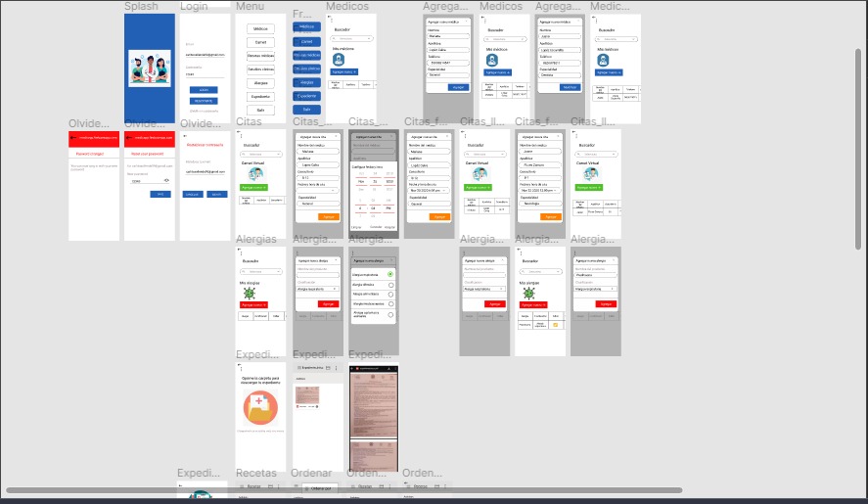Click blue Carnet button in Fr... frame

[x=306, y=41]
